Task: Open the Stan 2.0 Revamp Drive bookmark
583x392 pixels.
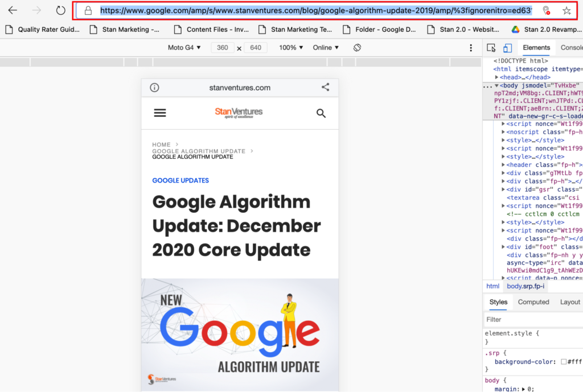Action: (547, 30)
